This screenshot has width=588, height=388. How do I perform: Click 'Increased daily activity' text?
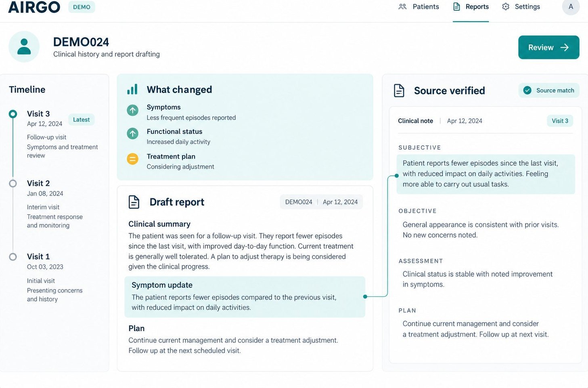(178, 142)
